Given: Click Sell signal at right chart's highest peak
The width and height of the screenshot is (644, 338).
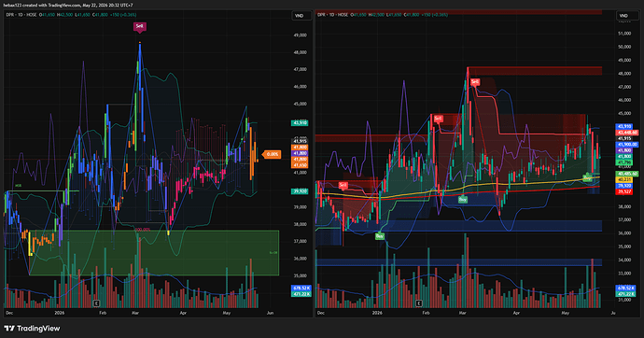Looking at the screenshot, I should pos(475,82).
